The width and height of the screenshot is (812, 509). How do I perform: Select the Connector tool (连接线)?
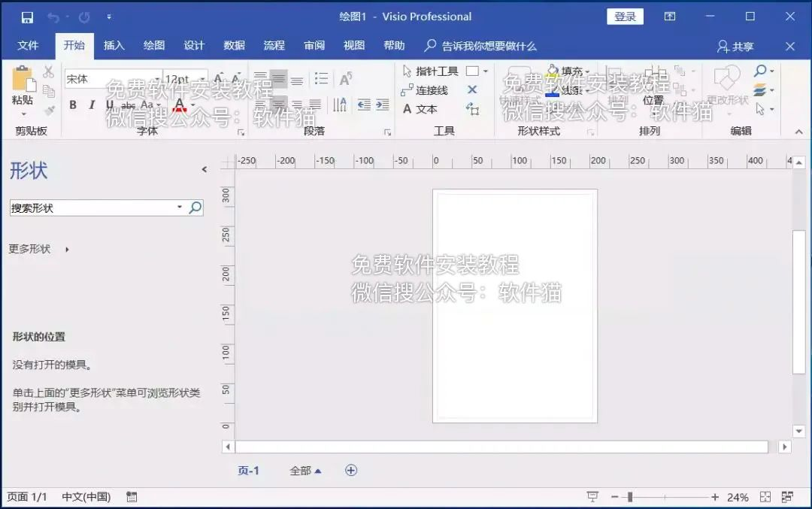(x=427, y=91)
